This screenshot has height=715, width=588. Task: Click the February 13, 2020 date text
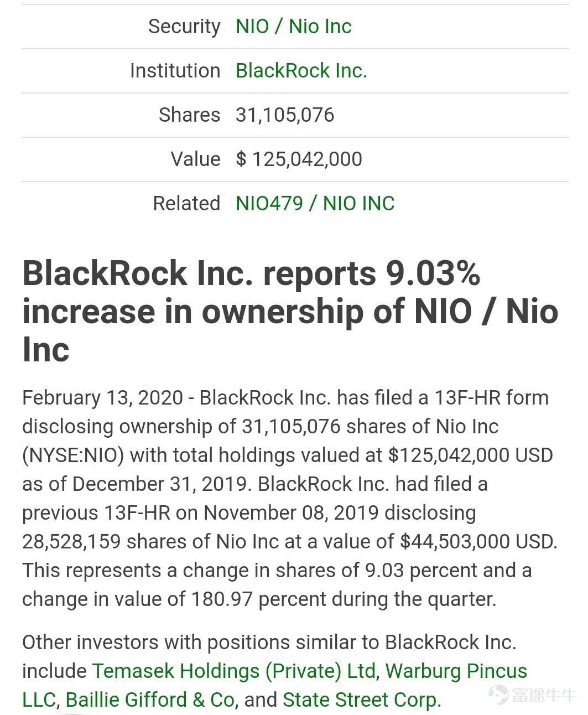(102, 397)
